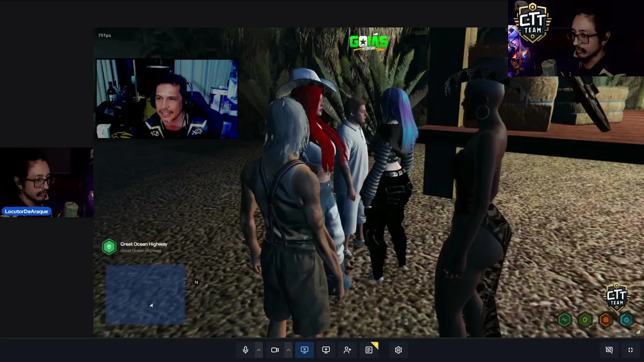Image resolution: width=644 pixels, height=362 pixels.
Task: Start sharing an additional screen
Action: pos(326,350)
